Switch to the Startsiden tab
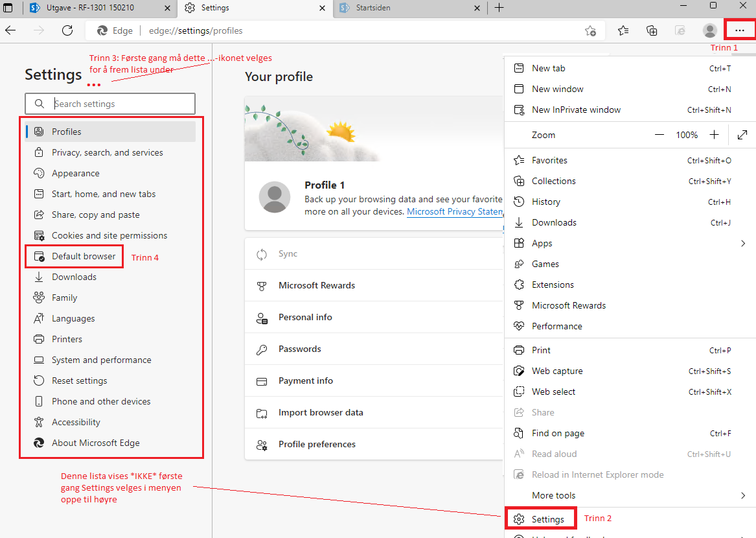The image size is (756, 538). coord(411,8)
